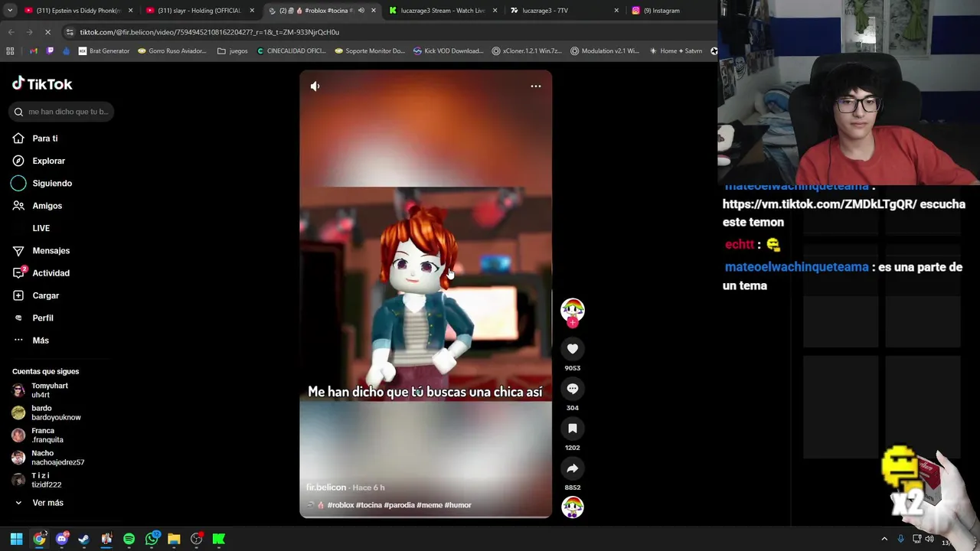
Task: Switch to lucazrage3 - 7TV tab
Action: coord(563,11)
